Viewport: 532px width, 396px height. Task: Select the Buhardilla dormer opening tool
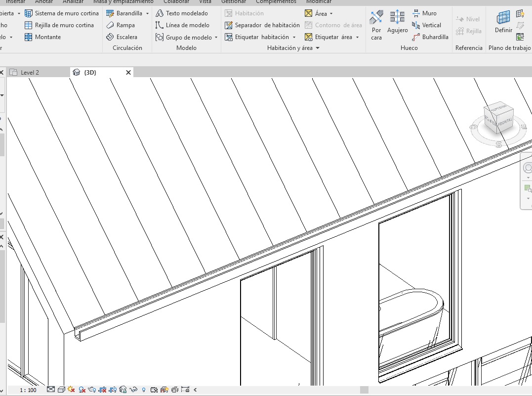pos(430,37)
